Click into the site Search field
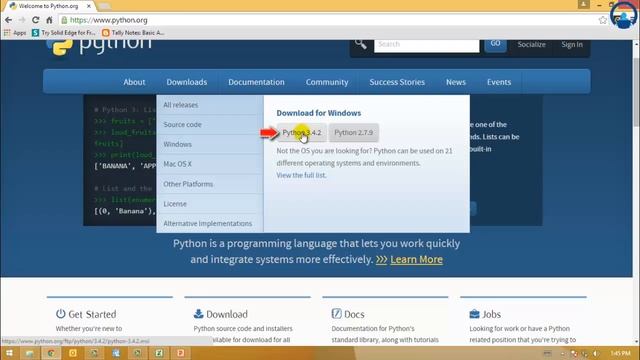Image resolution: width=640 pixels, height=360 pixels. pyautogui.click(x=427, y=45)
